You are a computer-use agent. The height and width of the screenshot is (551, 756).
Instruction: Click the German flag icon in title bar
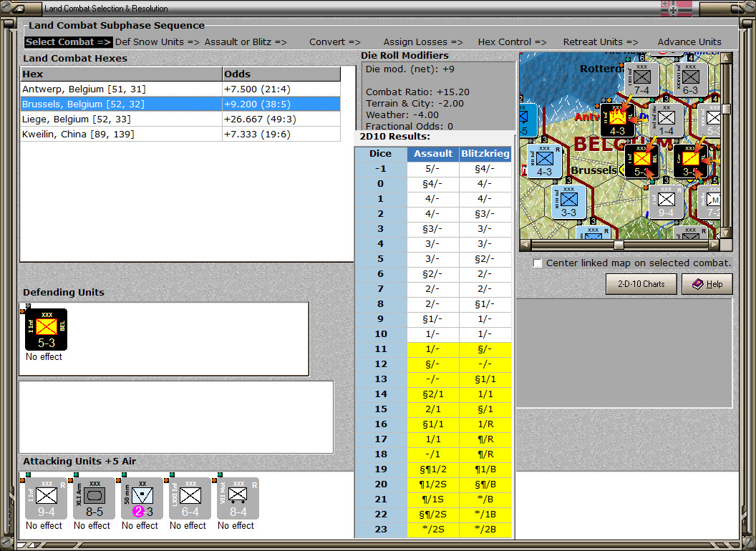click(x=676, y=8)
